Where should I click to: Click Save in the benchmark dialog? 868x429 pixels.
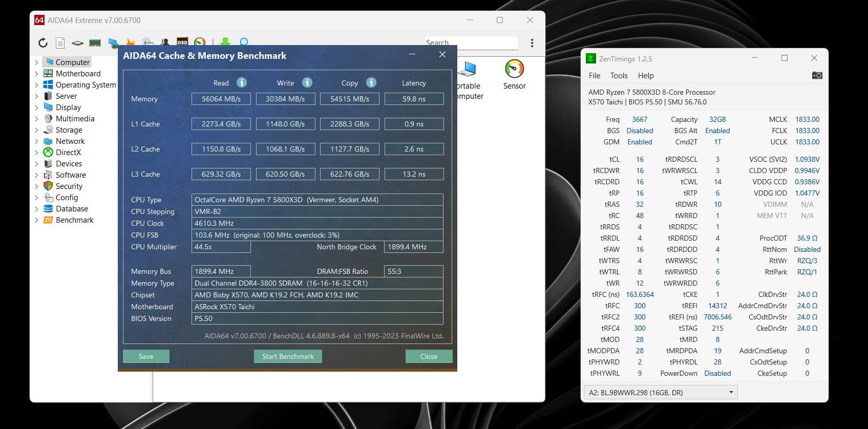146,356
